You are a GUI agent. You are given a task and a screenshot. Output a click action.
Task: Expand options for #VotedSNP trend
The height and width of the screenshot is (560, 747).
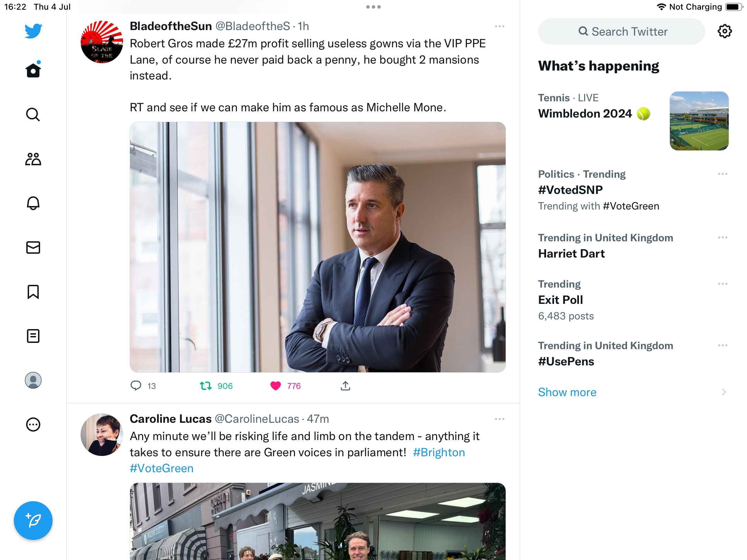(722, 174)
